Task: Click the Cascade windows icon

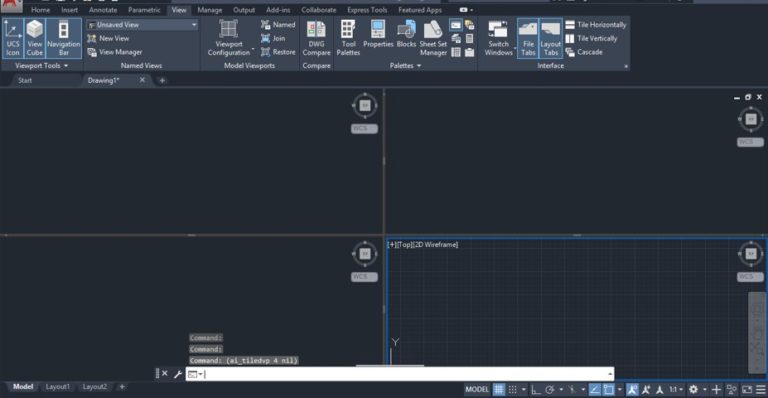Action: [570, 52]
